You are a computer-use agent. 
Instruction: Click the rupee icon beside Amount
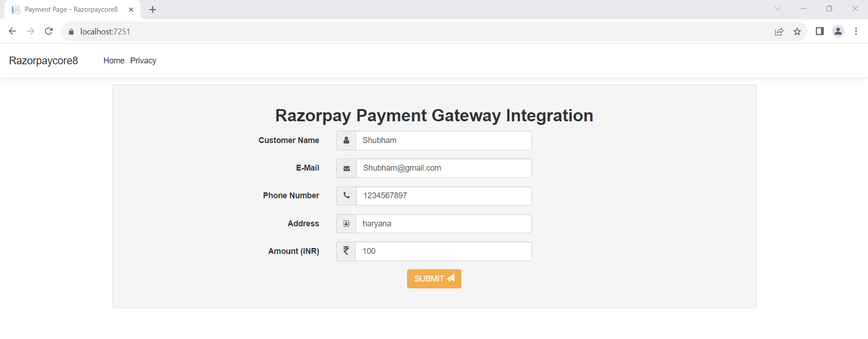tap(346, 250)
